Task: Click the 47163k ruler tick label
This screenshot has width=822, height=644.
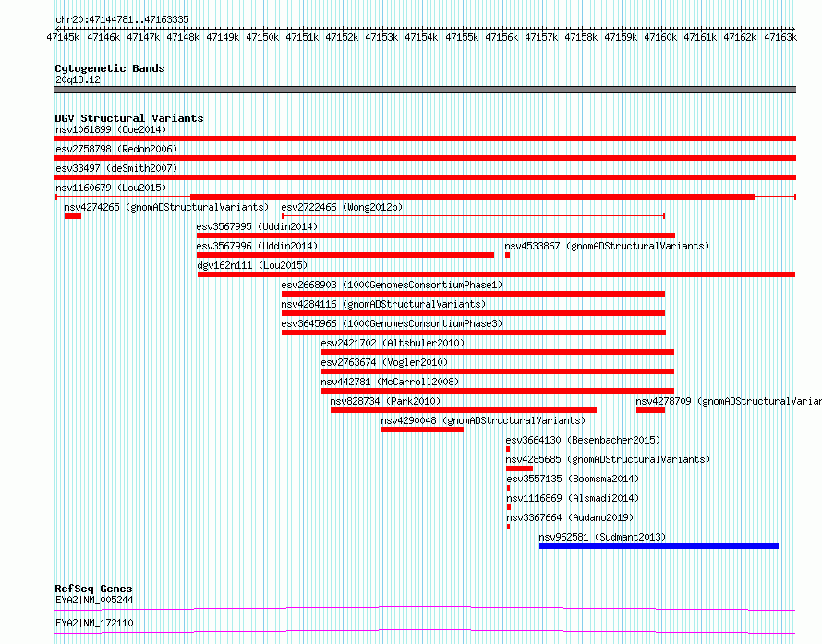Action: point(780,37)
